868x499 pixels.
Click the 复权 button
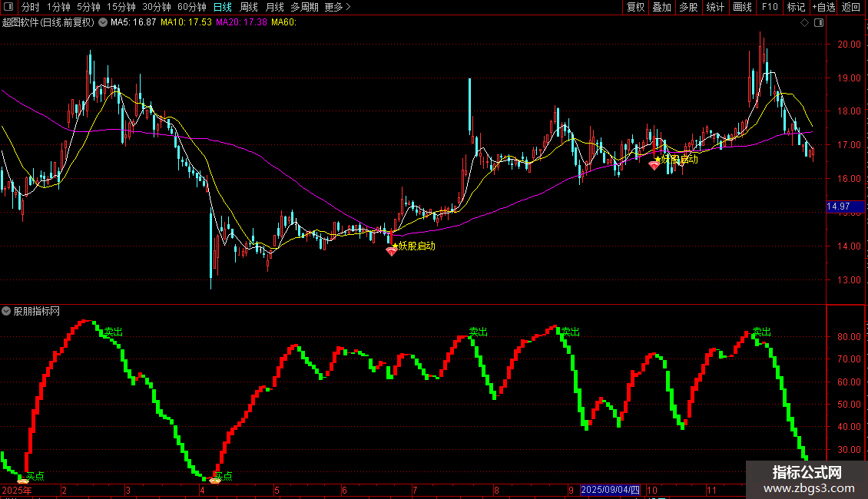pyautogui.click(x=635, y=7)
